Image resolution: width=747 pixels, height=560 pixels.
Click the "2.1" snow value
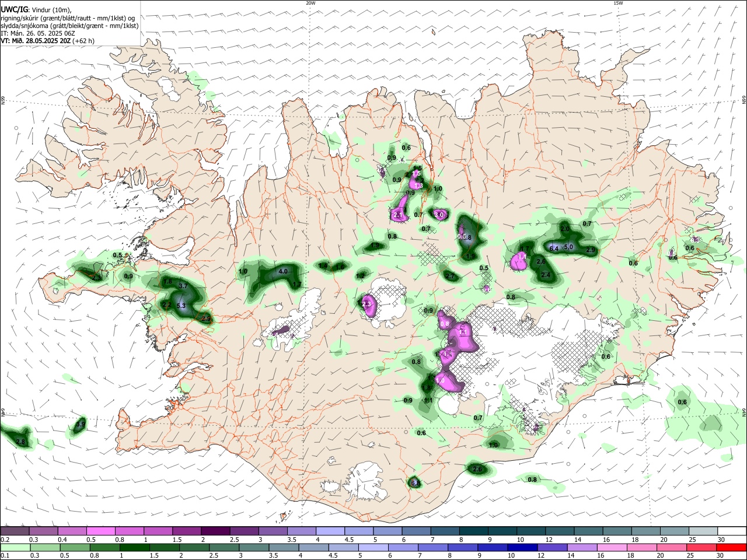(399, 215)
